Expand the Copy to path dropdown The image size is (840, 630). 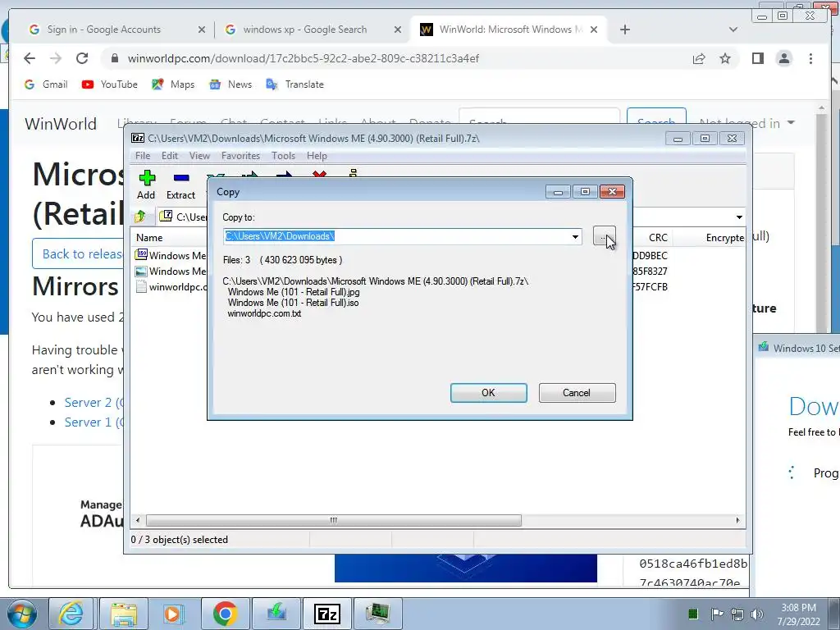575,236
